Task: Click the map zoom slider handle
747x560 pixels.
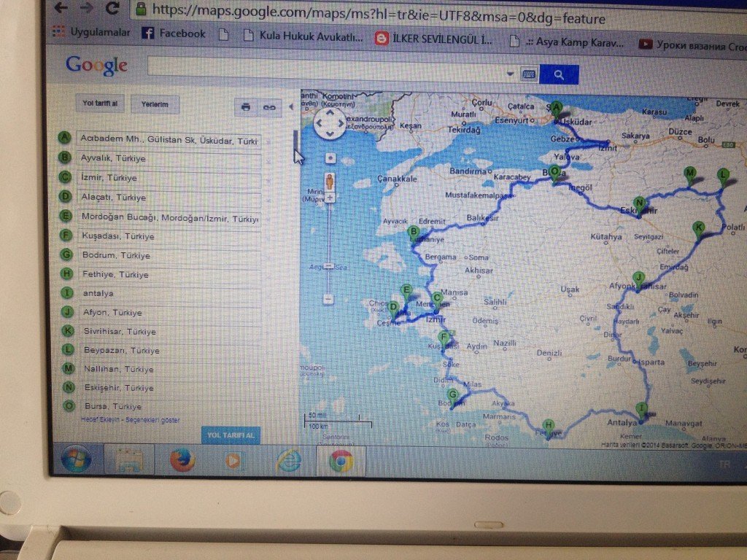Action: tap(329, 266)
